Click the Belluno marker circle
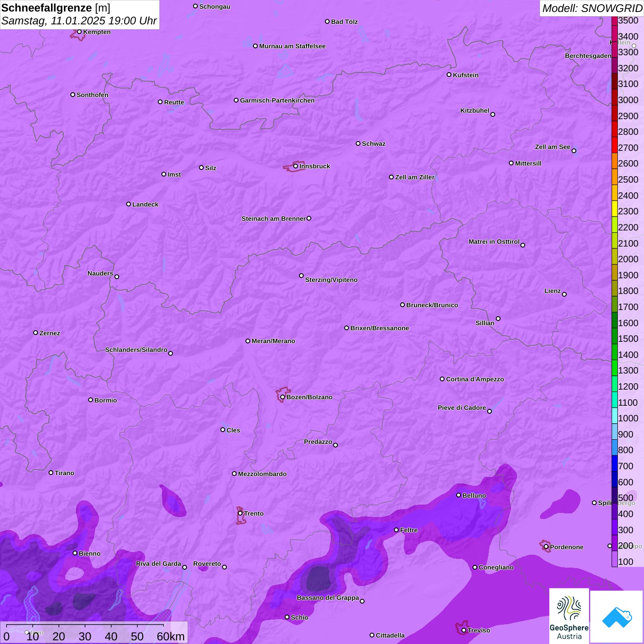This screenshot has height=644, width=644. 458,495
